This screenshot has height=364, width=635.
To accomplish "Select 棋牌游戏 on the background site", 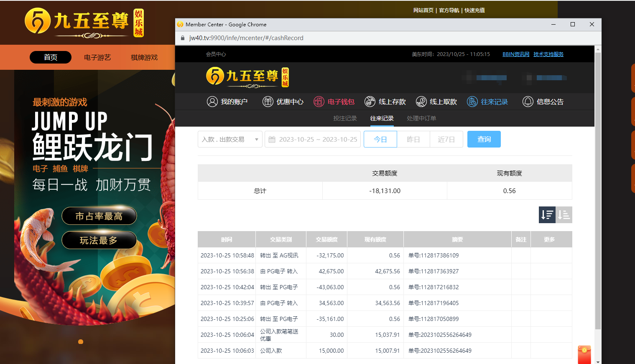I will coord(144,57).
